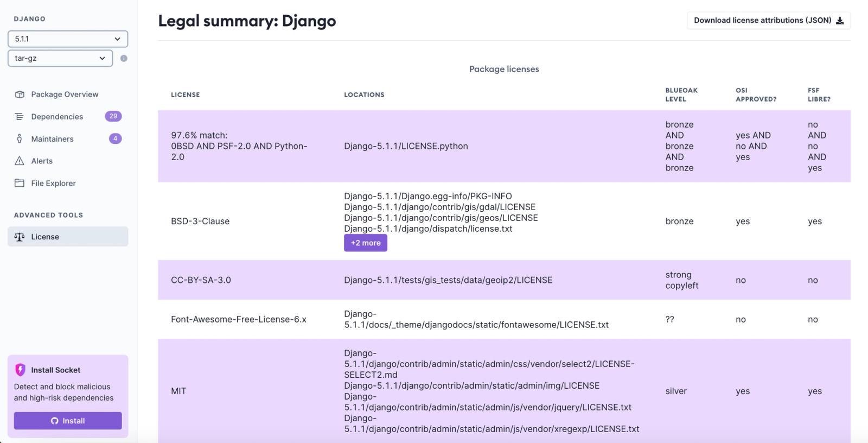This screenshot has height=443, width=868.
Task: Click the BSD-3-Clause license cell
Action: (200, 221)
